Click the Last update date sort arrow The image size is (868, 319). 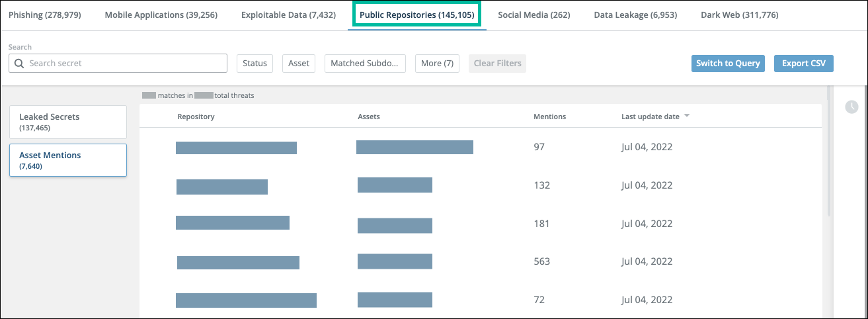687,116
